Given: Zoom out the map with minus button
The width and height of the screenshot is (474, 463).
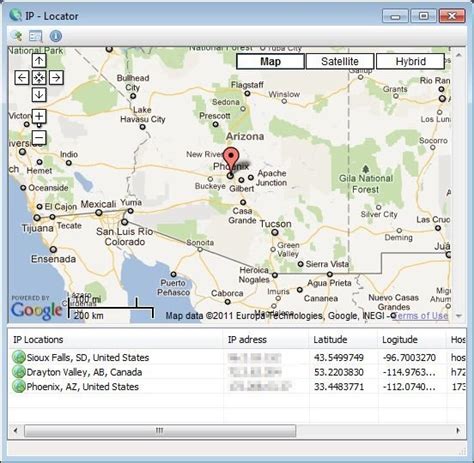Looking at the screenshot, I should 39,137.
